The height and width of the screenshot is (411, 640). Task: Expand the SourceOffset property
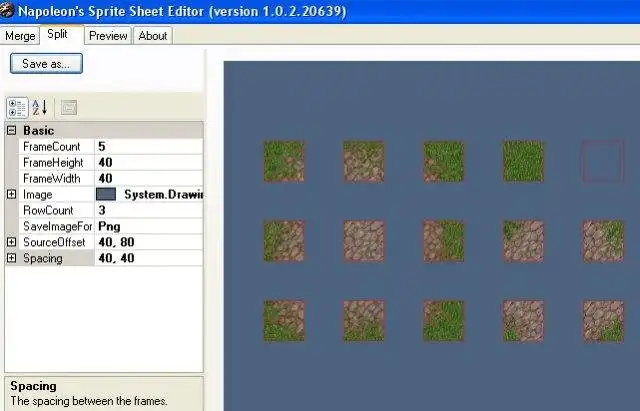(11, 242)
